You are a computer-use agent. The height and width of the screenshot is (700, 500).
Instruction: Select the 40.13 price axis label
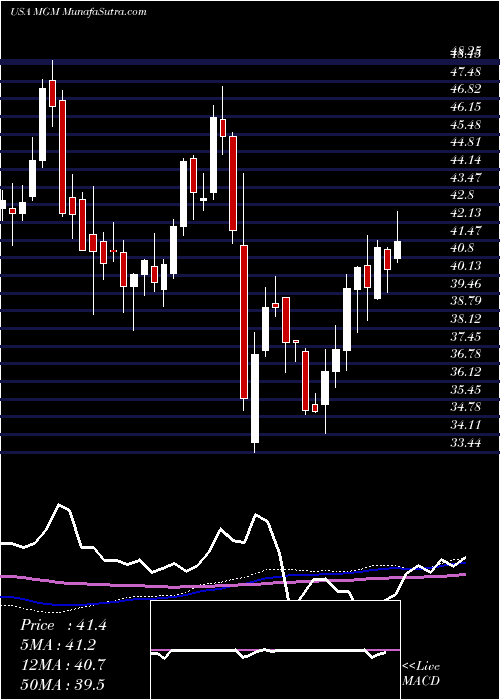(x=465, y=266)
